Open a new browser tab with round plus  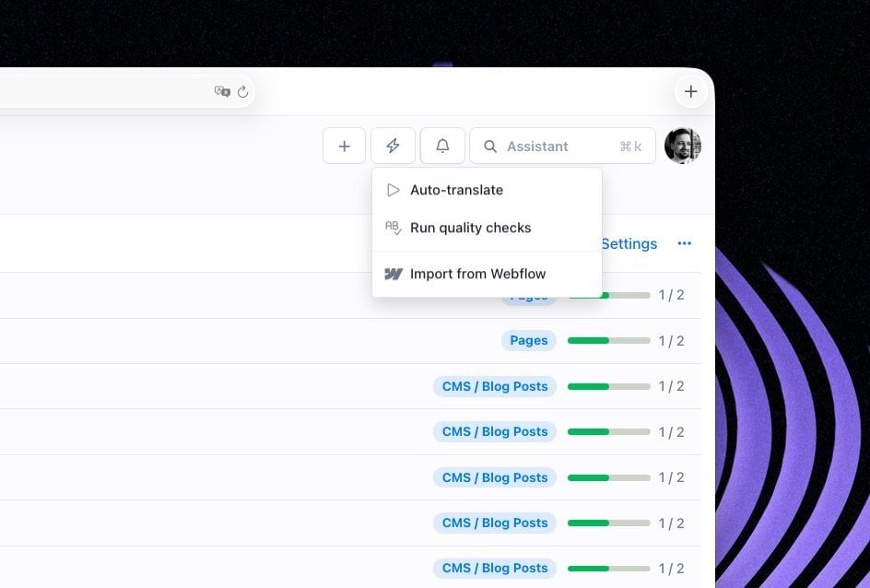point(690,91)
